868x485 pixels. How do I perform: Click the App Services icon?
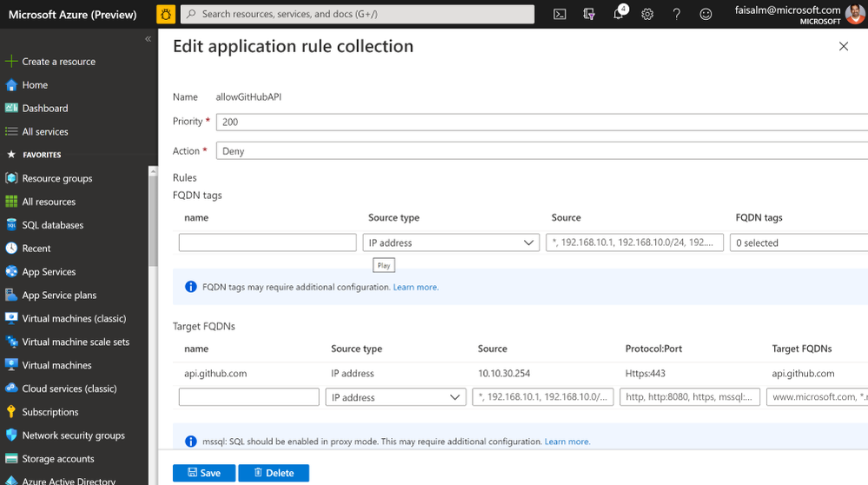(x=11, y=271)
